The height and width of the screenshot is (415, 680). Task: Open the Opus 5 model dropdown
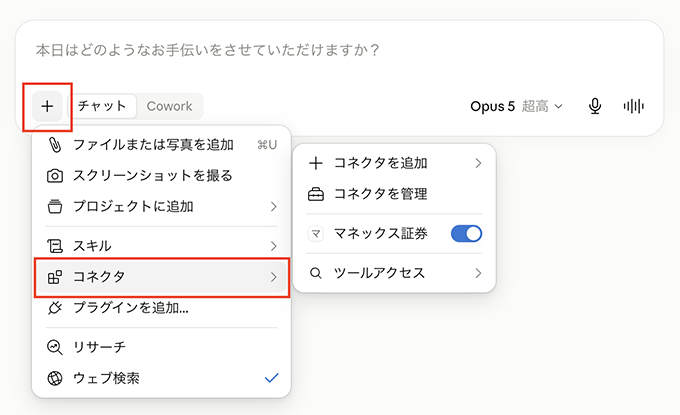pyautogui.click(x=516, y=106)
